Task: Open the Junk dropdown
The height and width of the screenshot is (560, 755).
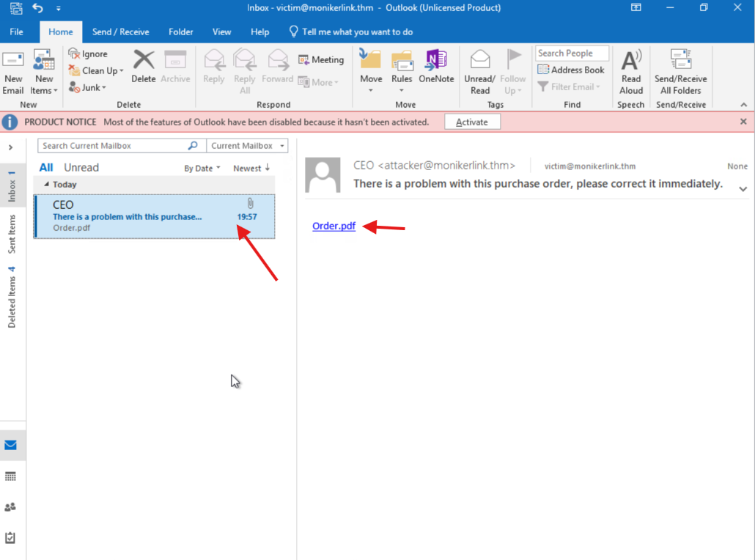Action: pos(88,88)
